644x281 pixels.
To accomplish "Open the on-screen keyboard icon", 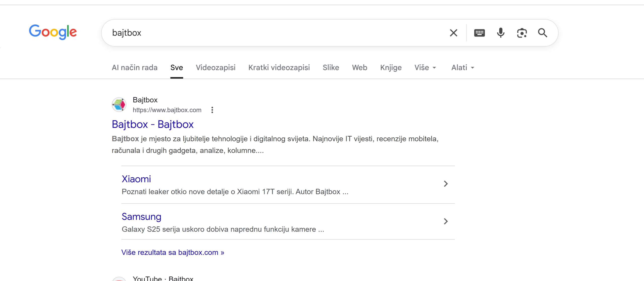I will pyautogui.click(x=479, y=33).
